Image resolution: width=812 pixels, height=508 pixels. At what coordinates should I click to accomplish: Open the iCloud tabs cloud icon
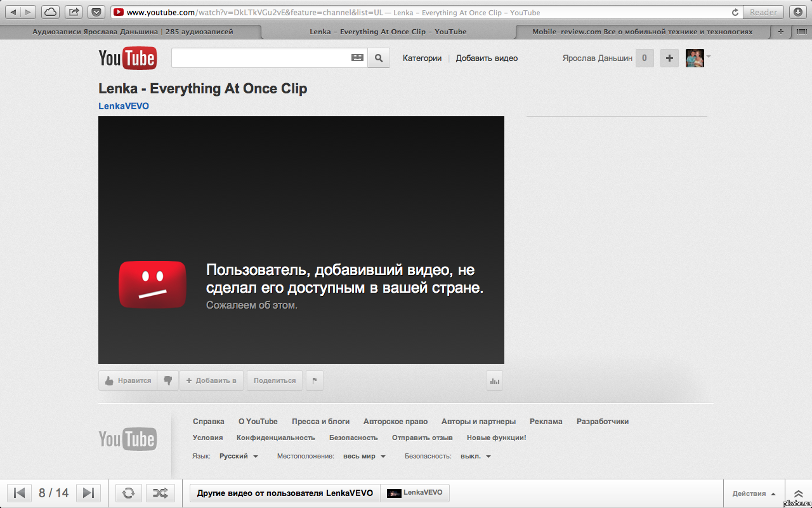[x=51, y=12]
